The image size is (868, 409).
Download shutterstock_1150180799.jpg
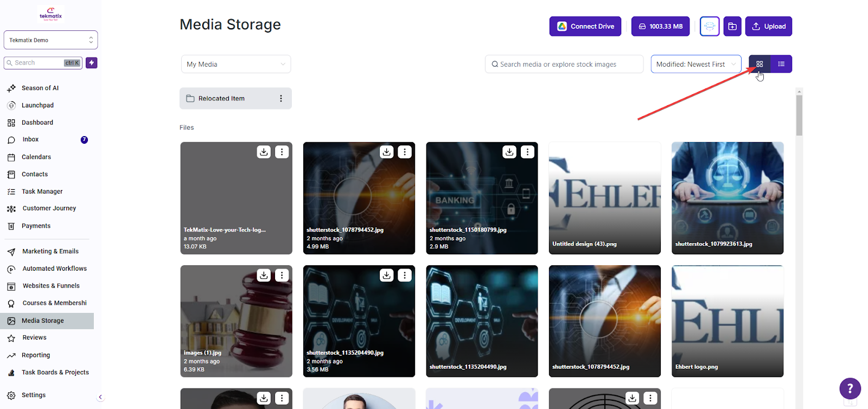[x=509, y=152]
